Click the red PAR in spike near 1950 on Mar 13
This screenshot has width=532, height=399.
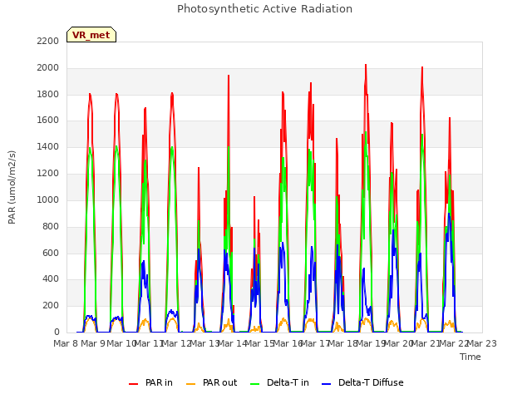point(229,76)
